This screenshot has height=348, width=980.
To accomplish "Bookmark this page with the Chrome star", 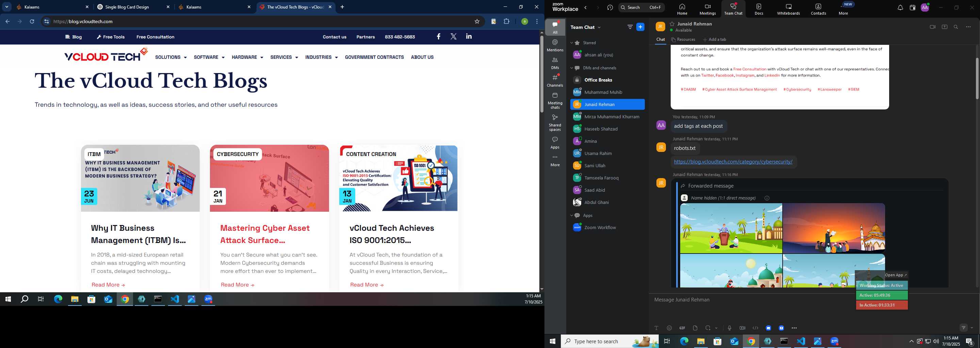I will tap(477, 22).
